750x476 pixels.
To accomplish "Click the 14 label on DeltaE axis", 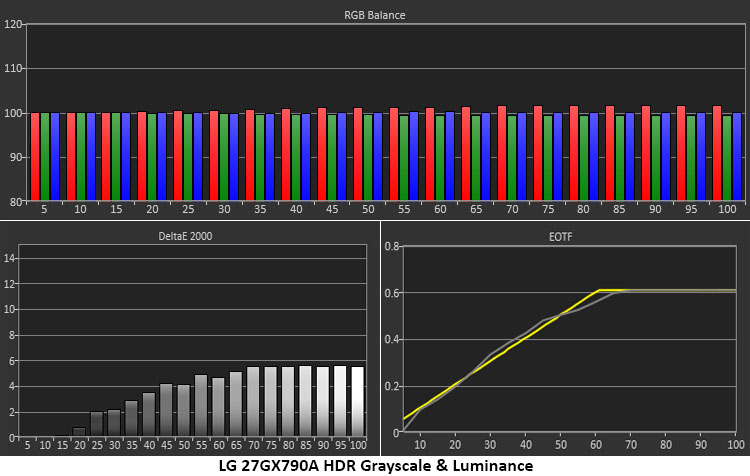I will [x=10, y=258].
